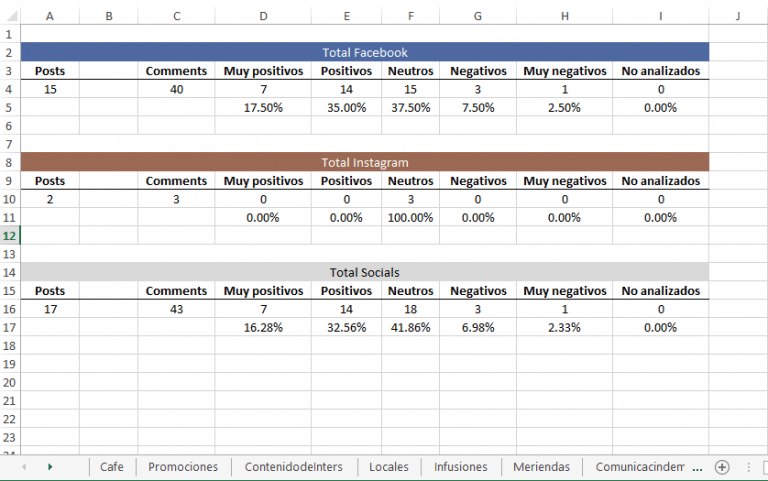This screenshot has width=768, height=481.
Task: Go to the previous sheet with the grey arrow
Action: coord(24,467)
